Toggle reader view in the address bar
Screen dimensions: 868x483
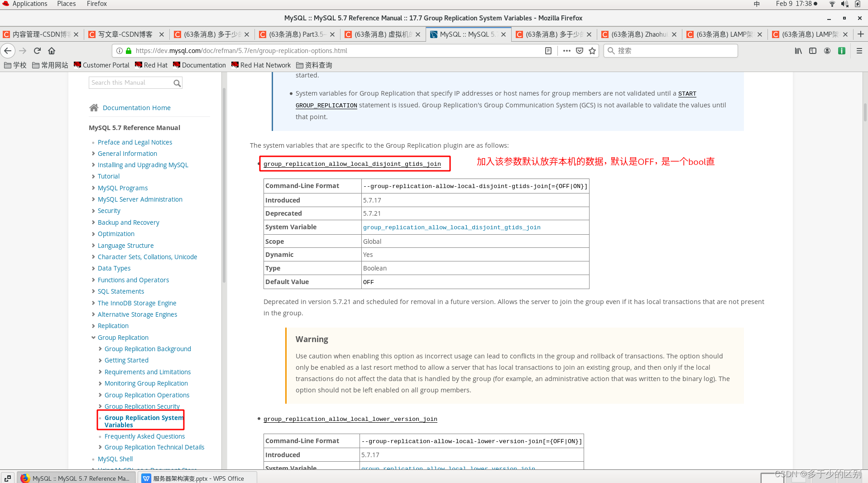pyautogui.click(x=548, y=51)
